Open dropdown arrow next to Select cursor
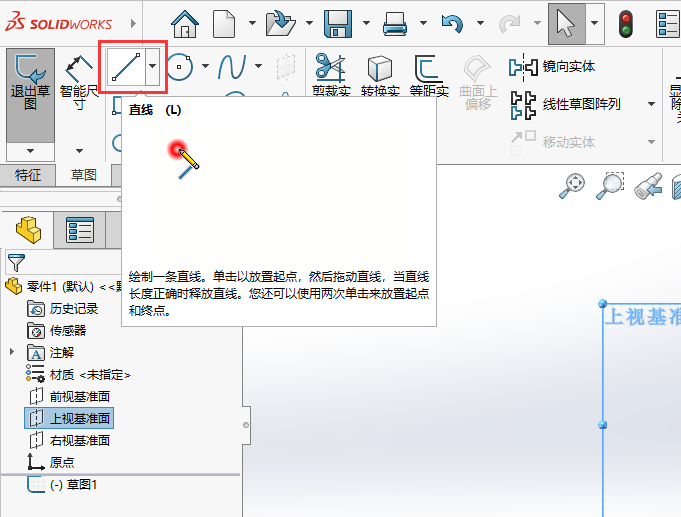This screenshot has height=517, width=681. coord(595,23)
